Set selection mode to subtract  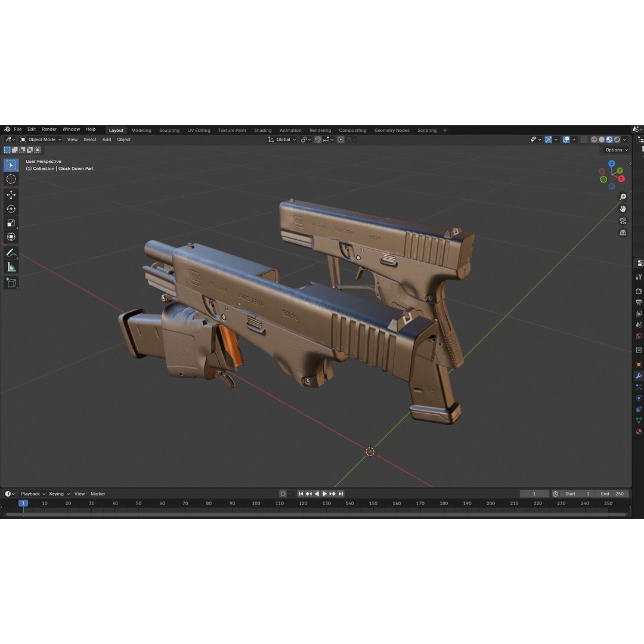coord(22,150)
